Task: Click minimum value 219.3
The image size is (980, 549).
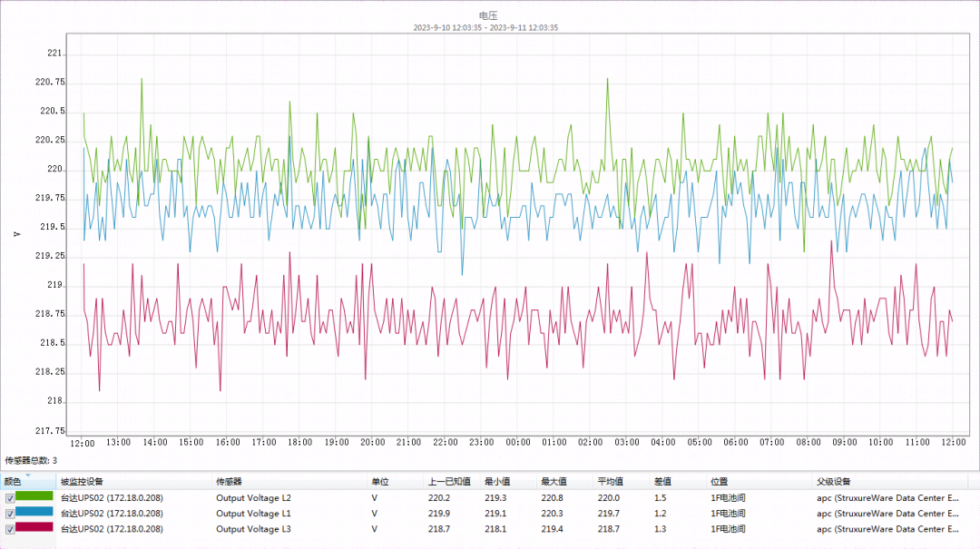Action: tap(495, 498)
